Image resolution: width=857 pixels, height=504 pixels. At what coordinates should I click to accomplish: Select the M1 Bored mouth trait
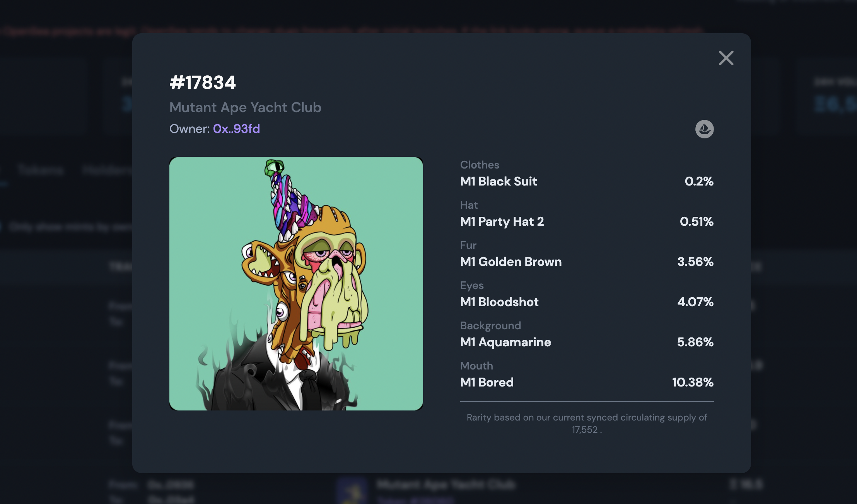(x=487, y=382)
